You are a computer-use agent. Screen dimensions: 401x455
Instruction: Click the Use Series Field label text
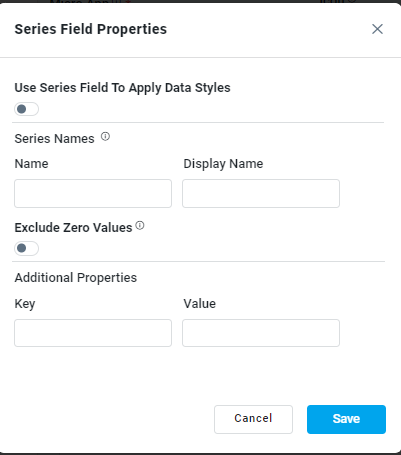(x=122, y=88)
